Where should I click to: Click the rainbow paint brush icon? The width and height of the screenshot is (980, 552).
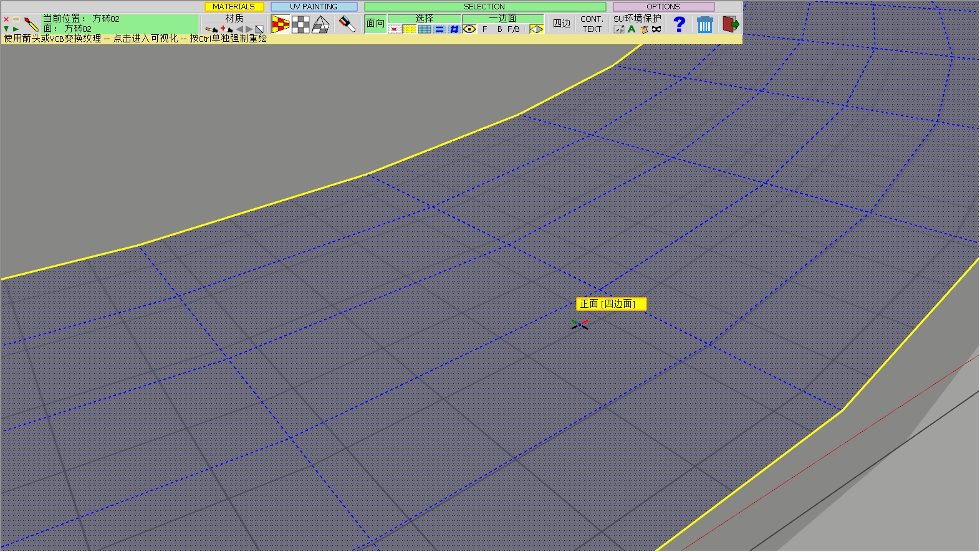347,24
